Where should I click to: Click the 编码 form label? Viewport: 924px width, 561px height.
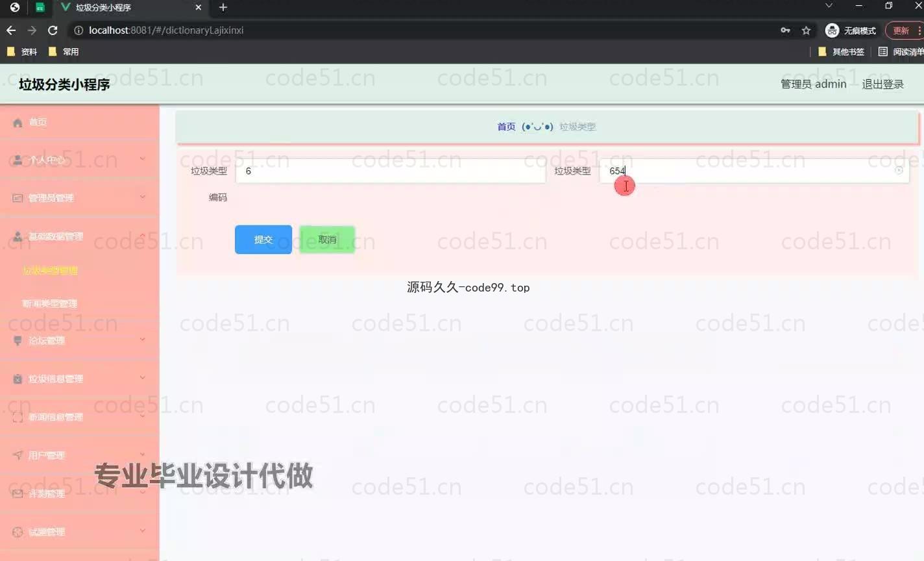(x=218, y=197)
